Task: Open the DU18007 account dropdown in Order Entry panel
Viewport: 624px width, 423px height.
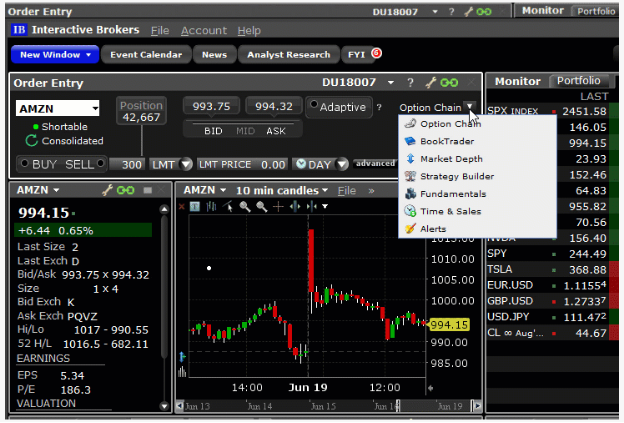Action: (x=391, y=83)
